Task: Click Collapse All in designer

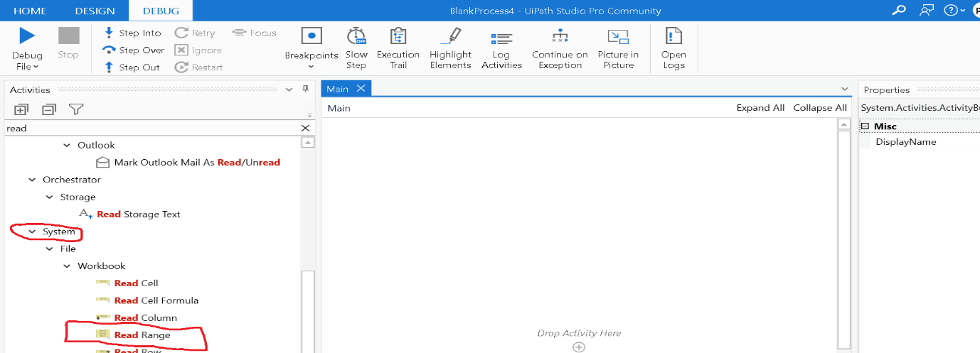Action: point(820,108)
